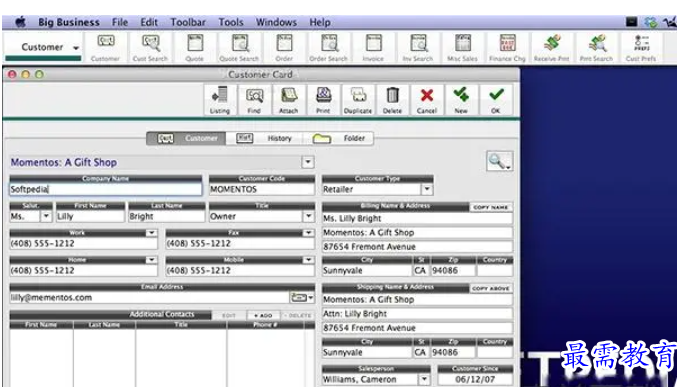This screenshot has height=387, width=685.
Task: Open the customer name dropdown arrow
Action: tap(308, 162)
